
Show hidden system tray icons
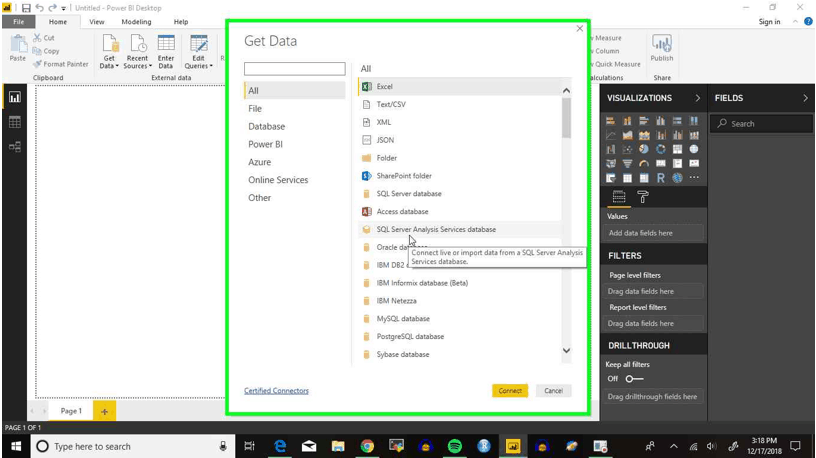673,446
